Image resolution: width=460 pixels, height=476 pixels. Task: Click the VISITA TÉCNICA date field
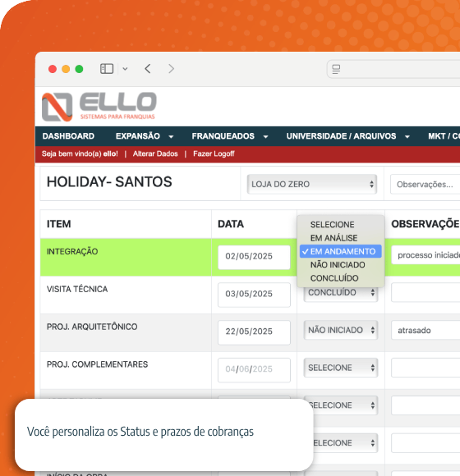pos(254,294)
